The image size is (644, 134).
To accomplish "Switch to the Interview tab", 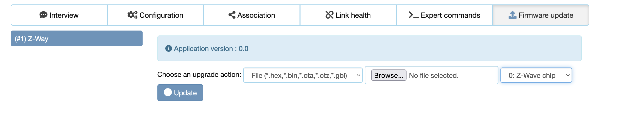I will (x=64, y=15).
